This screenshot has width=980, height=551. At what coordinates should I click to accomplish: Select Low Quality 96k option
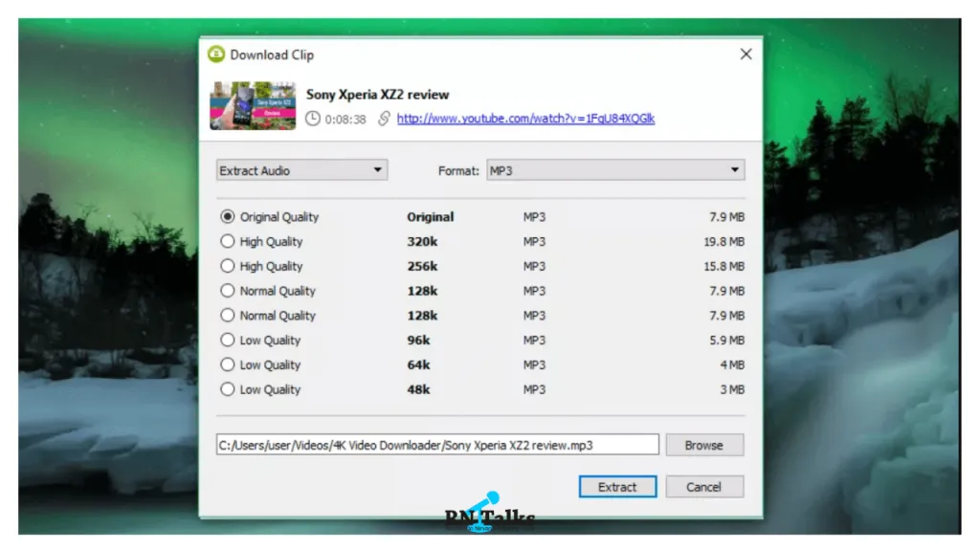click(x=228, y=340)
